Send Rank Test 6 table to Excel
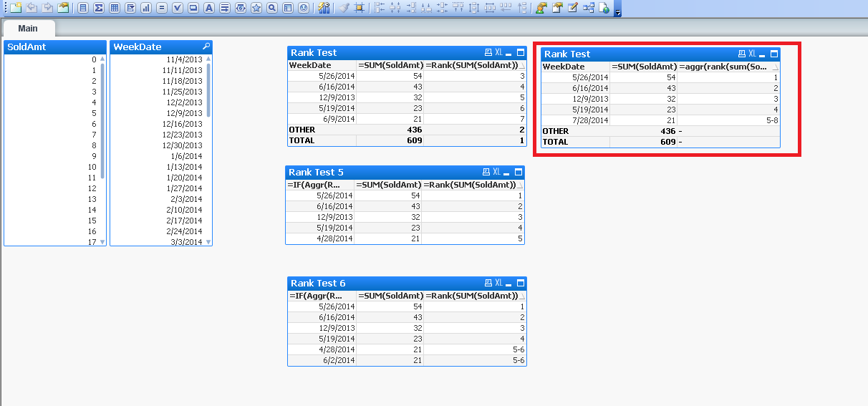Viewport: 868px width, 406px height. point(498,283)
